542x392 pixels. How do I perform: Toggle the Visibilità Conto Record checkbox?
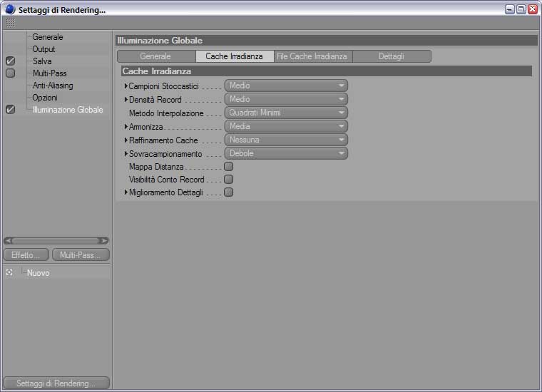coord(228,180)
